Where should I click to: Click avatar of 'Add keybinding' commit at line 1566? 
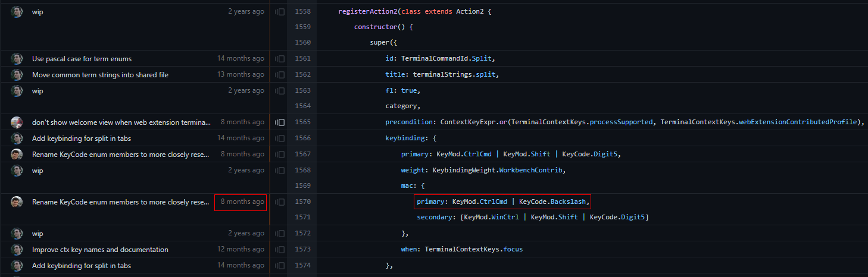pyautogui.click(x=17, y=138)
